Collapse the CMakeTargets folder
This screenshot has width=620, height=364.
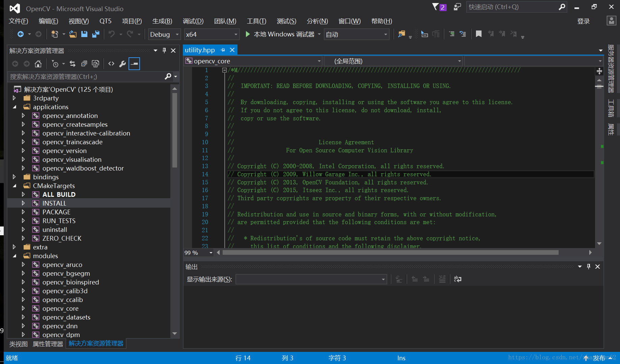point(14,186)
